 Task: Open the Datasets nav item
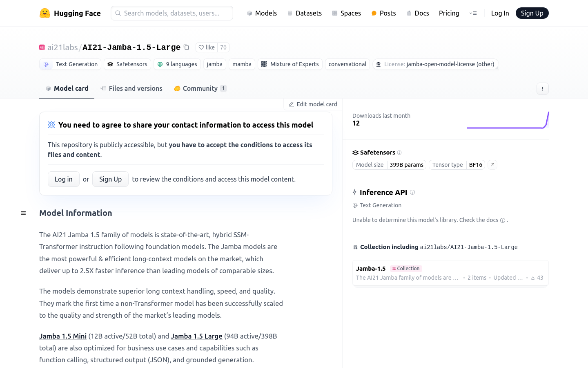click(x=305, y=13)
